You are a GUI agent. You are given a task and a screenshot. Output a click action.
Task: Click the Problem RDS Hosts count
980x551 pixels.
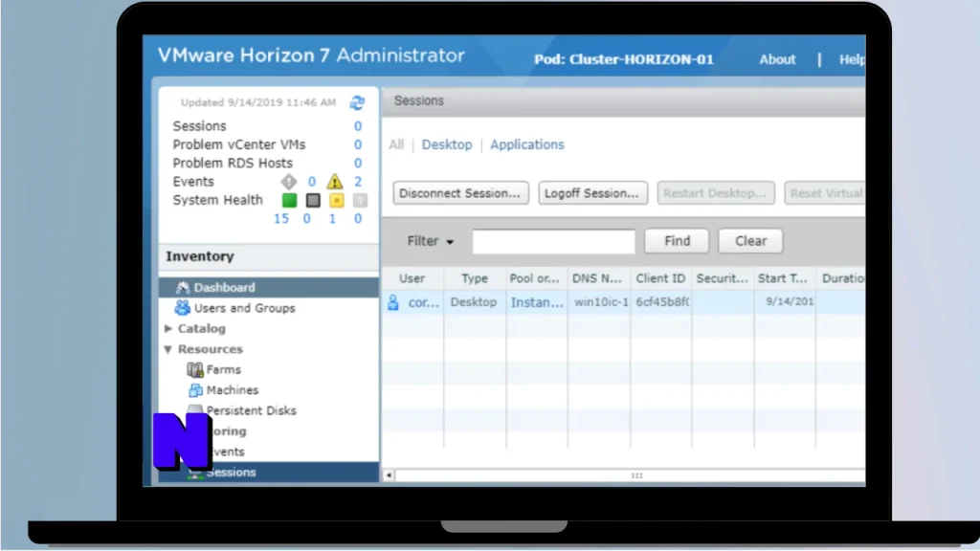358,163
